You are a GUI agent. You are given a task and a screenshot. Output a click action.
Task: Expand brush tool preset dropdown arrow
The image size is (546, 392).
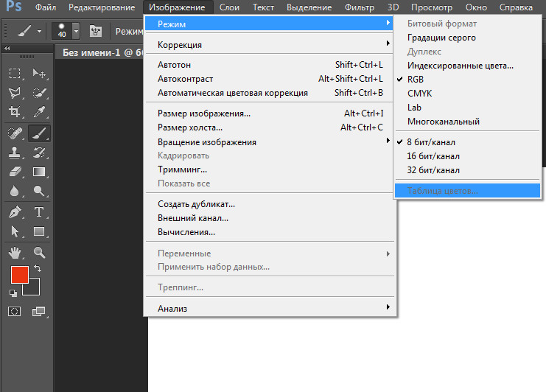[39, 31]
